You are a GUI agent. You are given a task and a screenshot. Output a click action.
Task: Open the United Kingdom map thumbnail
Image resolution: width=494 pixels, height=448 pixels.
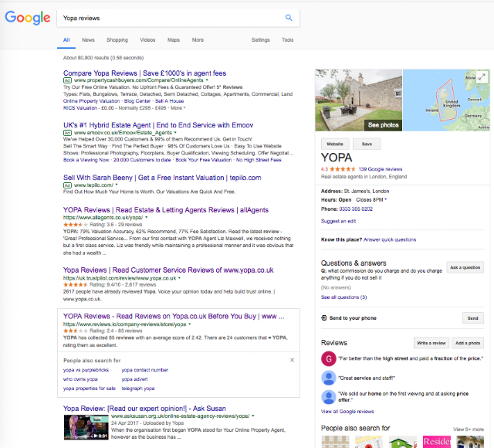pyautogui.click(x=446, y=100)
